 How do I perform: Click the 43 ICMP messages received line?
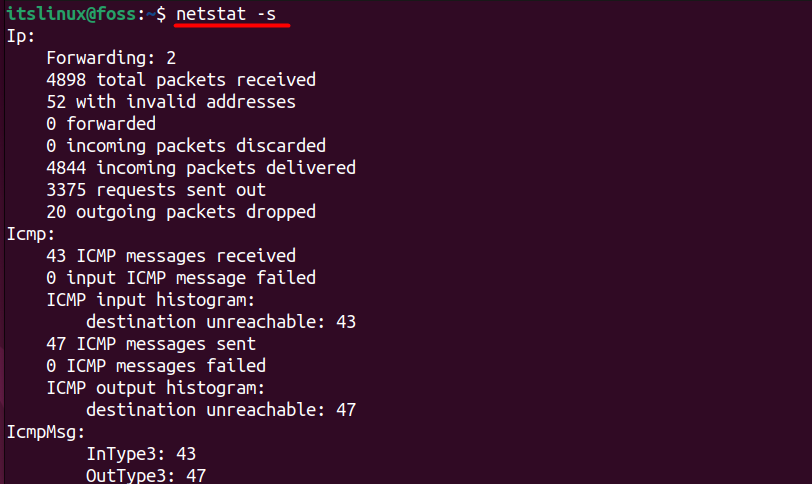pos(171,256)
